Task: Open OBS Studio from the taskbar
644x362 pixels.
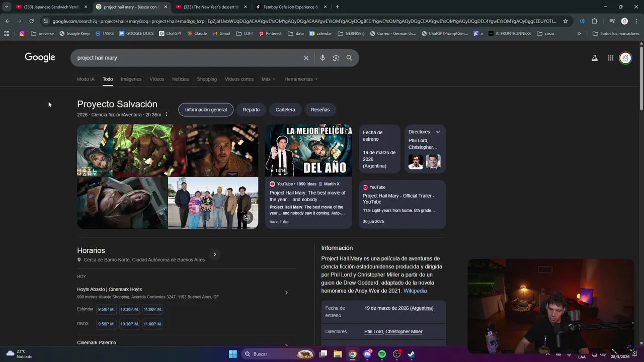Action: pyautogui.click(x=396, y=354)
